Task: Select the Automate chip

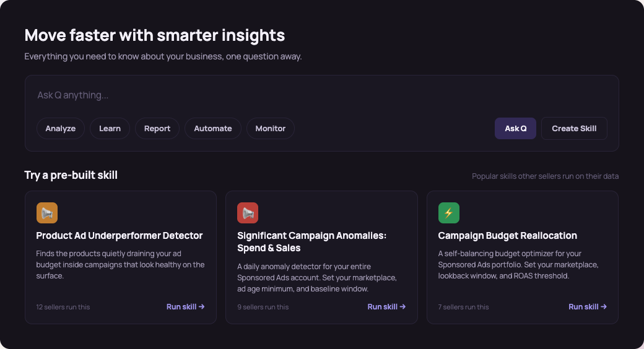Action: click(213, 129)
